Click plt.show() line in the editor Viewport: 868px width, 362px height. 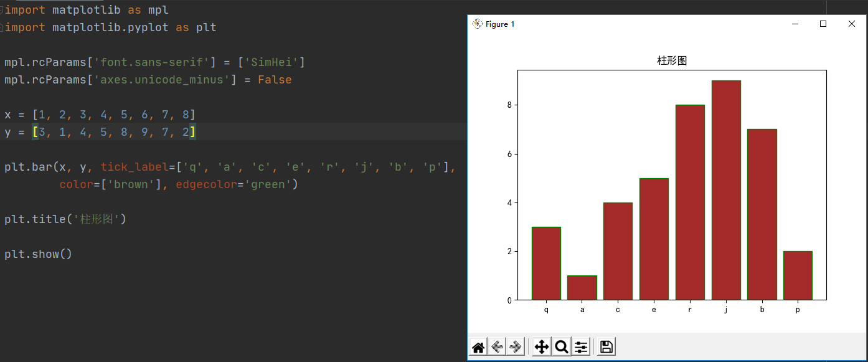(x=39, y=254)
